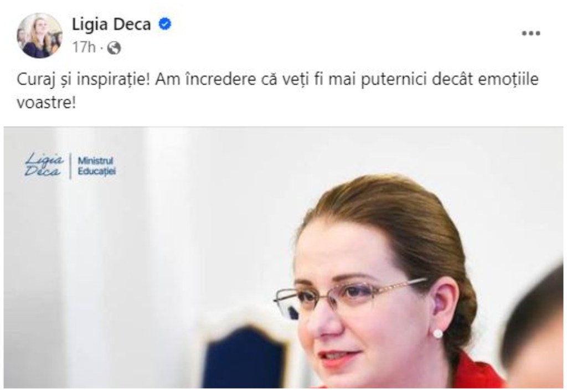Click the word voastre! in the post
567x392 pixels.
[x=47, y=102]
